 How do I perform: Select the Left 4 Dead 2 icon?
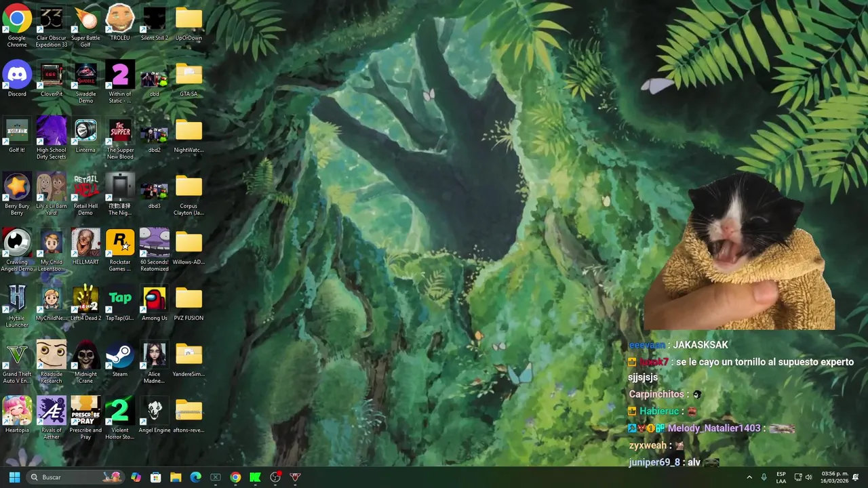coord(85,304)
